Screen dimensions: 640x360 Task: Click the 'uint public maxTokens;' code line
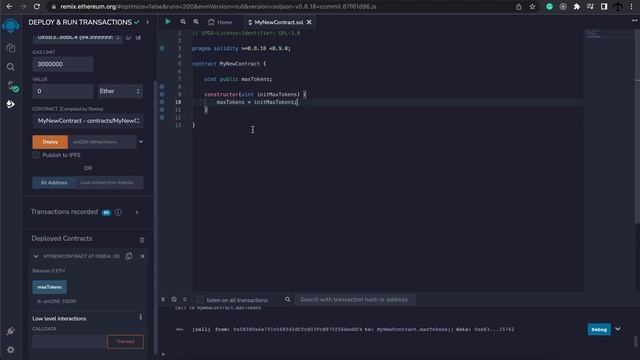[238, 79]
